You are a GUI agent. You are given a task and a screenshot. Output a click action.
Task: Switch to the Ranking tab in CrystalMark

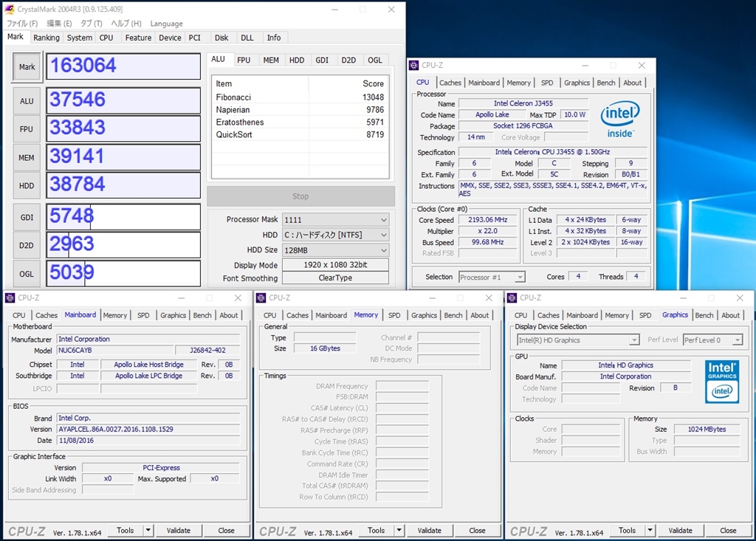[47, 38]
